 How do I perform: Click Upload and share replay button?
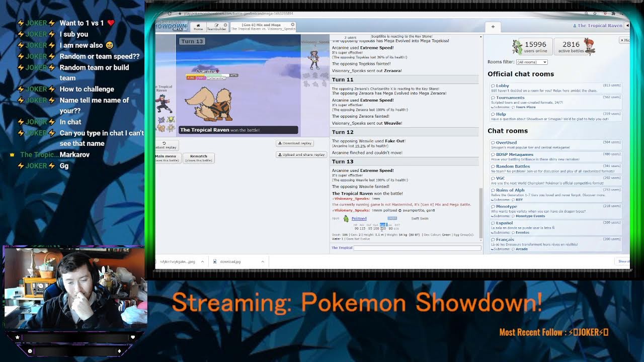301,154
